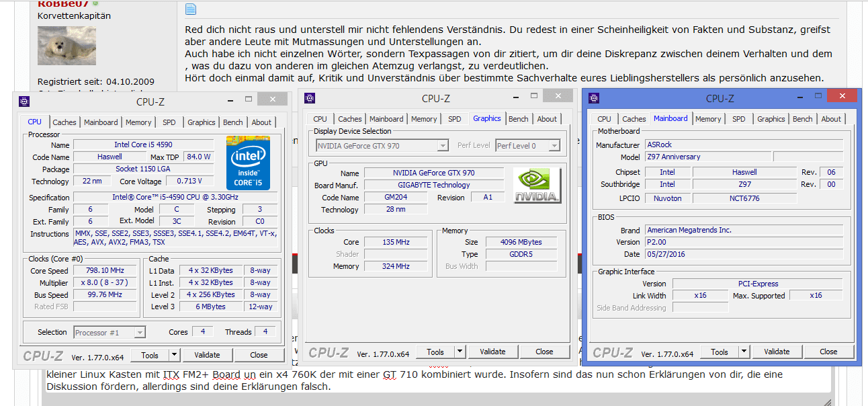The width and height of the screenshot is (868, 406).
Task: Open Tools dropdown arrow in left CPU window
Action: click(174, 355)
